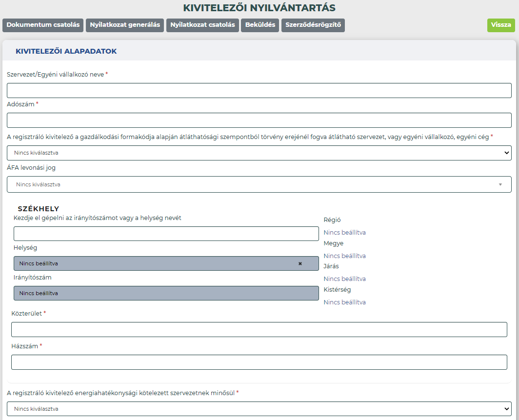
Task: Open energiahatékonysági kötelezett szervezet dropdown
Action: [259, 409]
